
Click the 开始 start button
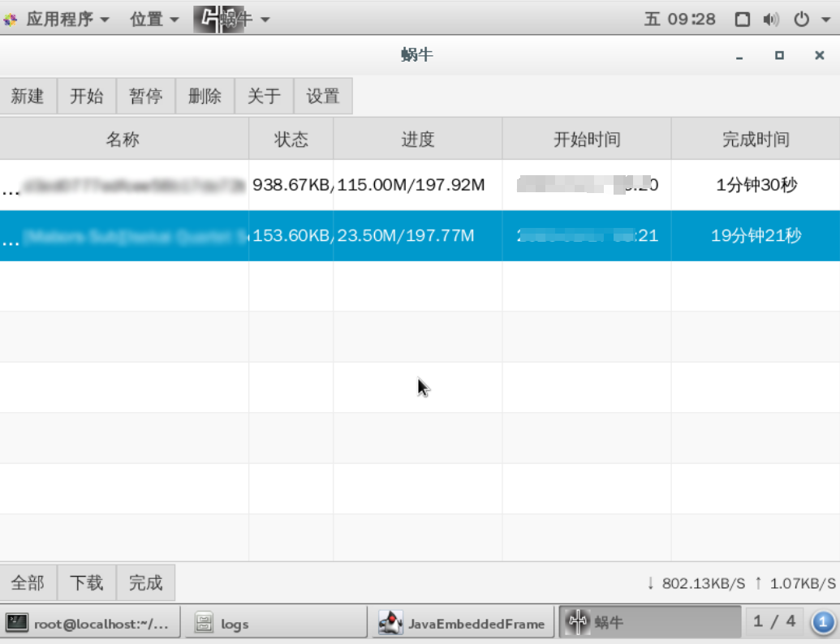[x=87, y=96]
